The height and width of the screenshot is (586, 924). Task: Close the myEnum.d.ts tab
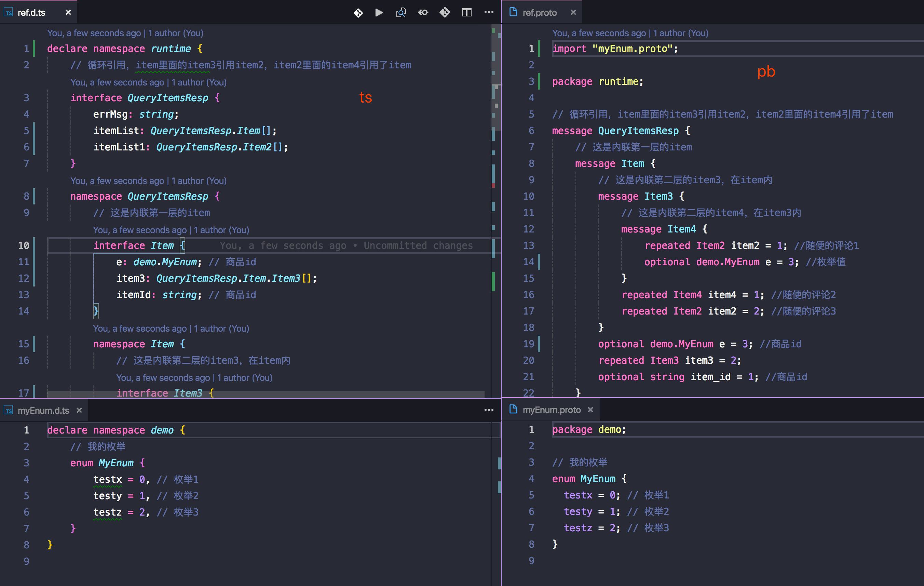(x=79, y=410)
